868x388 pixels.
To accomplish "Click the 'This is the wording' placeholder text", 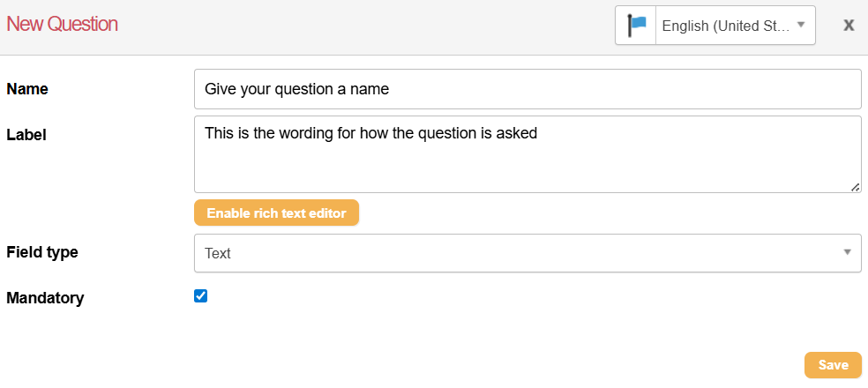I will pos(370,134).
